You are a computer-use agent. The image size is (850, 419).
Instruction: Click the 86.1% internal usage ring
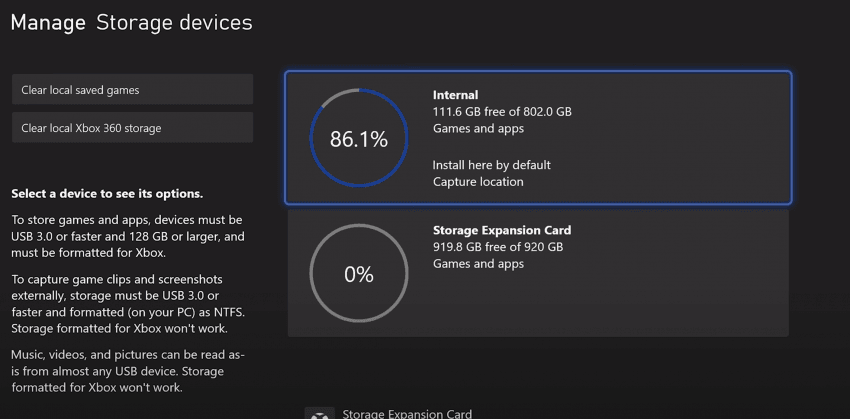[x=359, y=139]
